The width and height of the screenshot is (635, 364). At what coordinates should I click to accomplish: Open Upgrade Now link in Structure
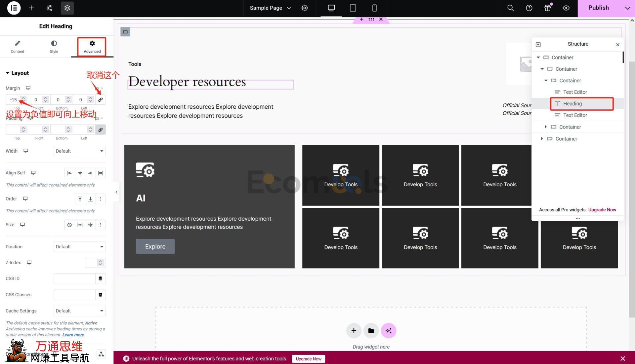602,210
